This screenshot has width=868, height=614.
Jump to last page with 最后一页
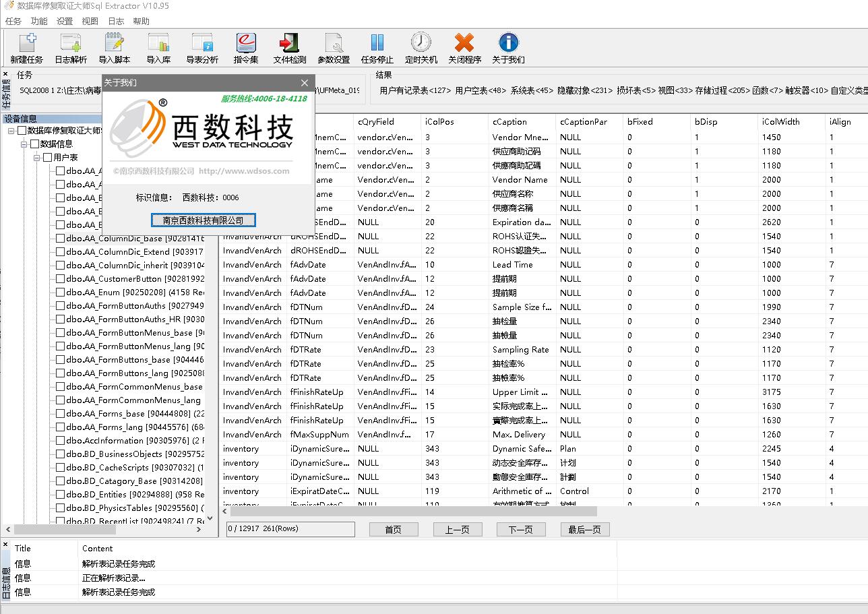click(585, 529)
